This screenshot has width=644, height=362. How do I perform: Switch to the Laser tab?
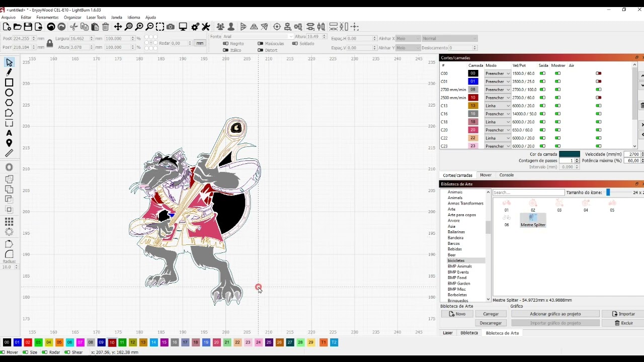pyautogui.click(x=448, y=333)
